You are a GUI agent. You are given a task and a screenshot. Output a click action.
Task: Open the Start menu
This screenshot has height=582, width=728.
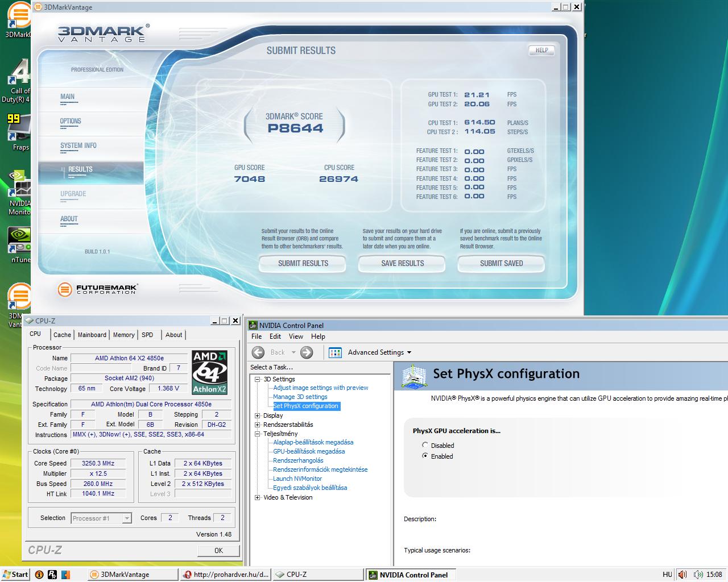pos(15,575)
